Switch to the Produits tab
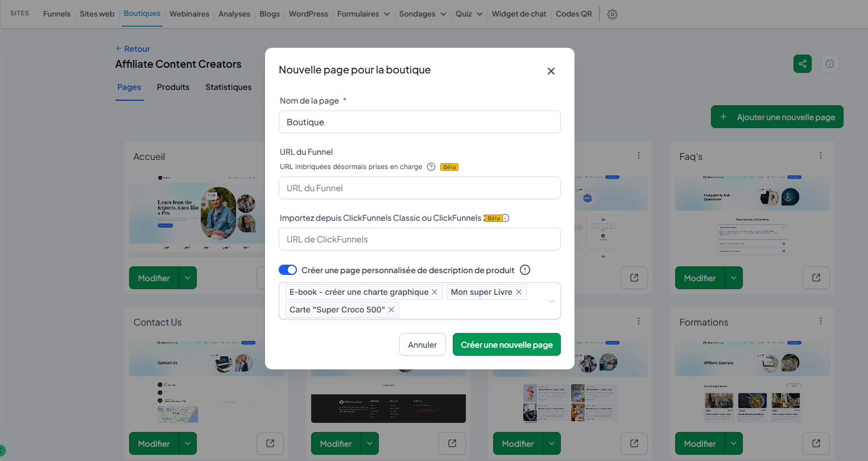Image resolution: width=868 pixels, height=461 pixels. (173, 87)
